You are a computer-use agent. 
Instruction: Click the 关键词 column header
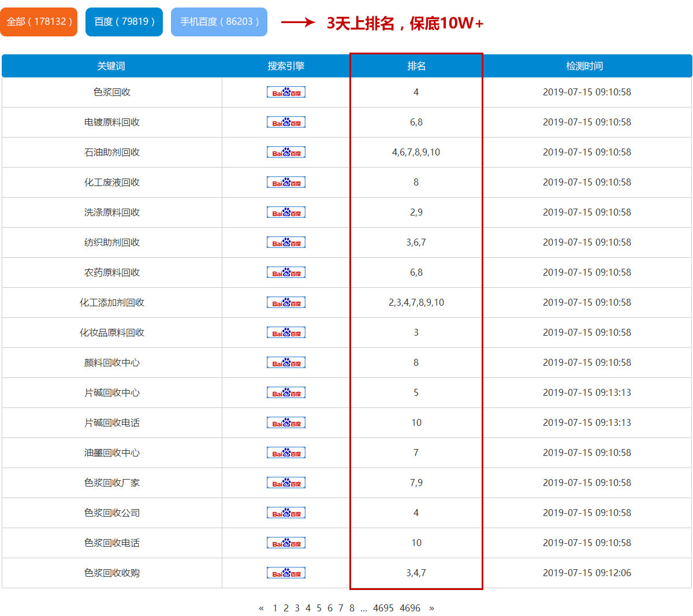[x=111, y=66]
